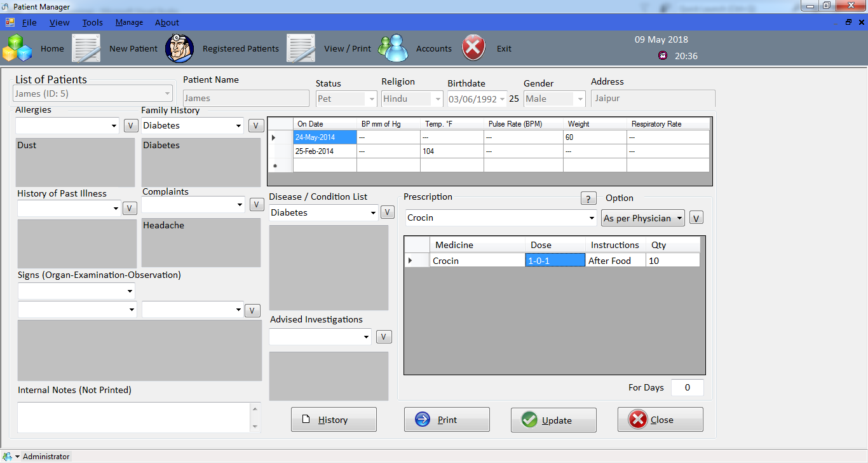Click the Update button
868x463 pixels.
click(x=553, y=420)
